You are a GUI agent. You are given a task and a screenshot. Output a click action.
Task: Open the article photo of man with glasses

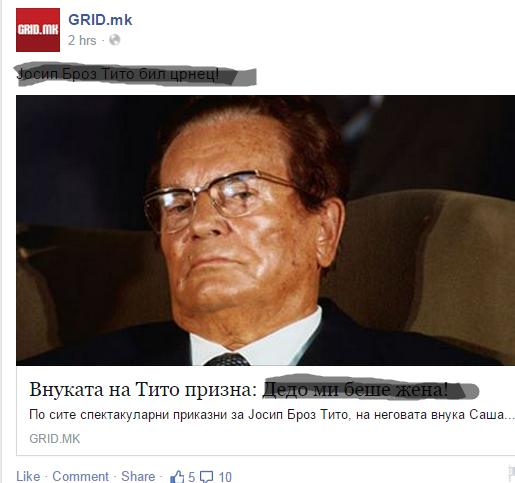[265, 230]
